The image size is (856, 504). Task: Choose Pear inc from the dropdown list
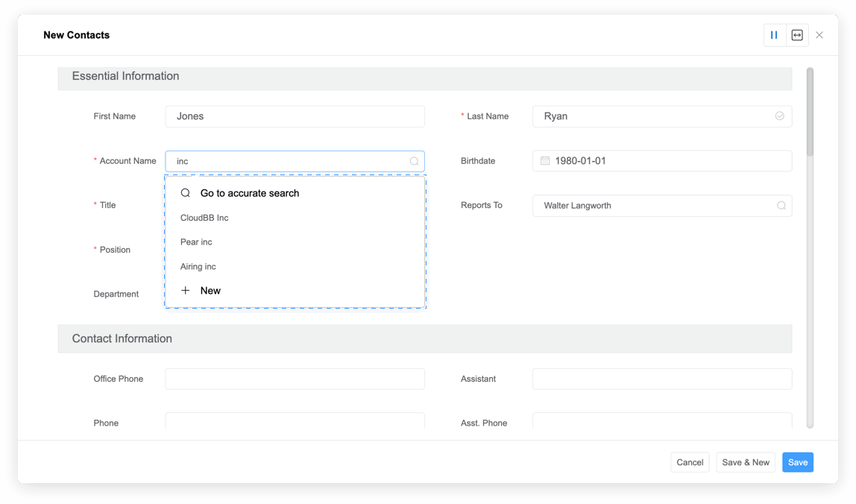click(x=196, y=242)
